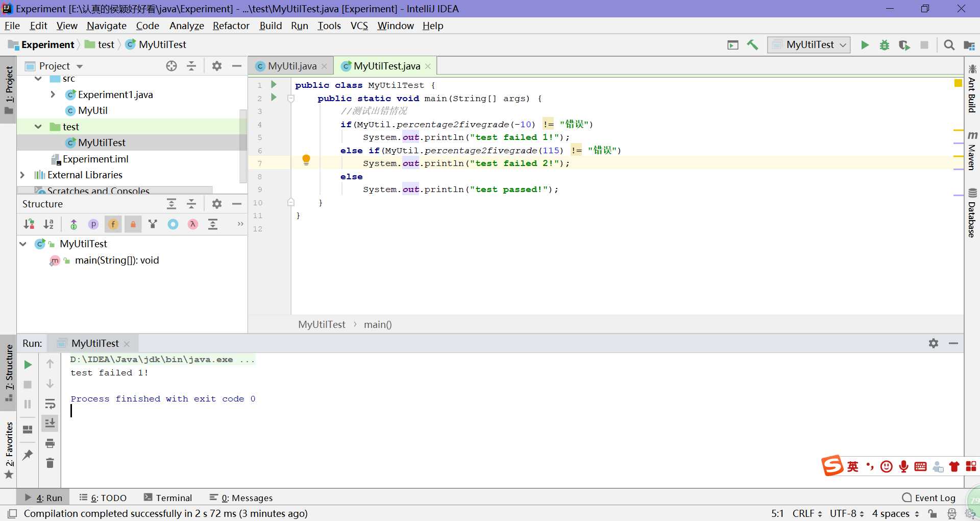This screenshot has height=521, width=980.
Task: Open the Event Log
Action: point(929,498)
